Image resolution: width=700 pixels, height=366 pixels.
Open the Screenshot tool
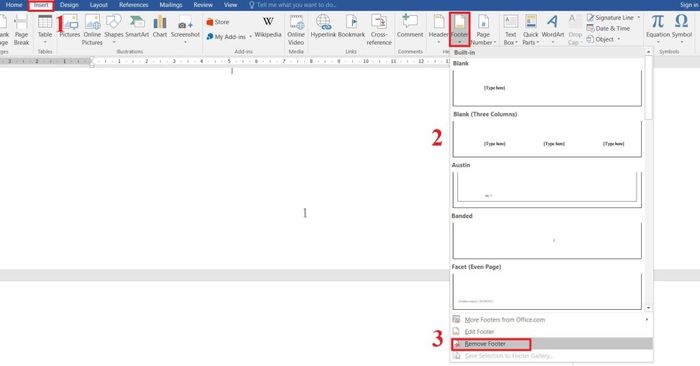[x=185, y=29]
